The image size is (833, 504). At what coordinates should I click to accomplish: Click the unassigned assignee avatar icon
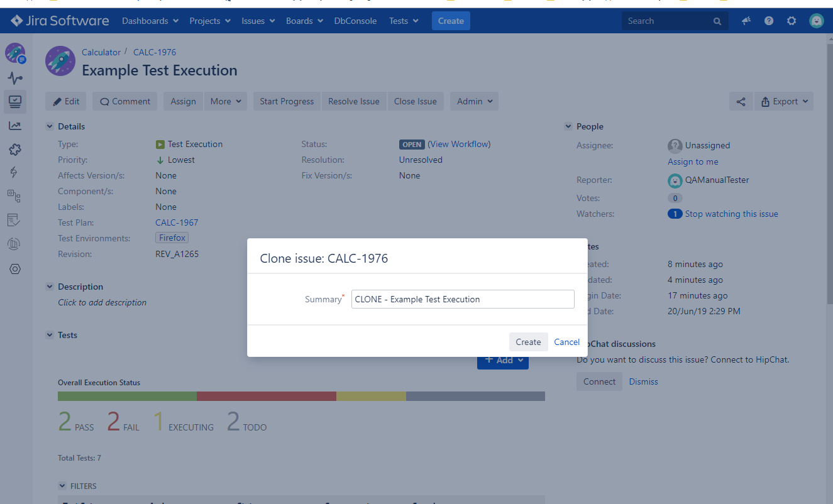(675, 146)
